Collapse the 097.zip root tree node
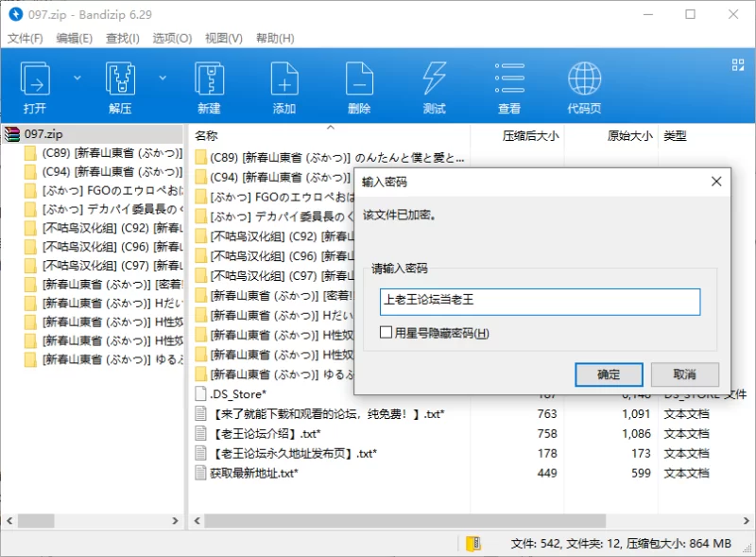756x557 pixels. click(11, 135)
